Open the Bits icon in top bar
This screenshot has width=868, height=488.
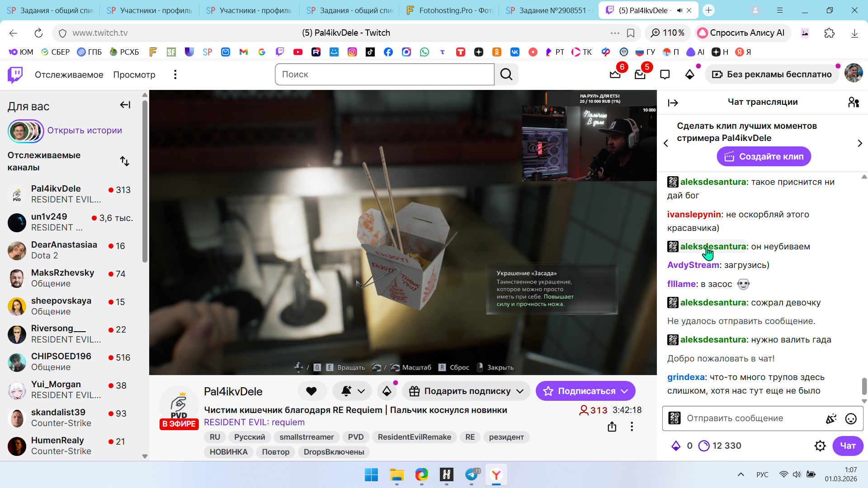pyautogui.click(x=689, y=75)
